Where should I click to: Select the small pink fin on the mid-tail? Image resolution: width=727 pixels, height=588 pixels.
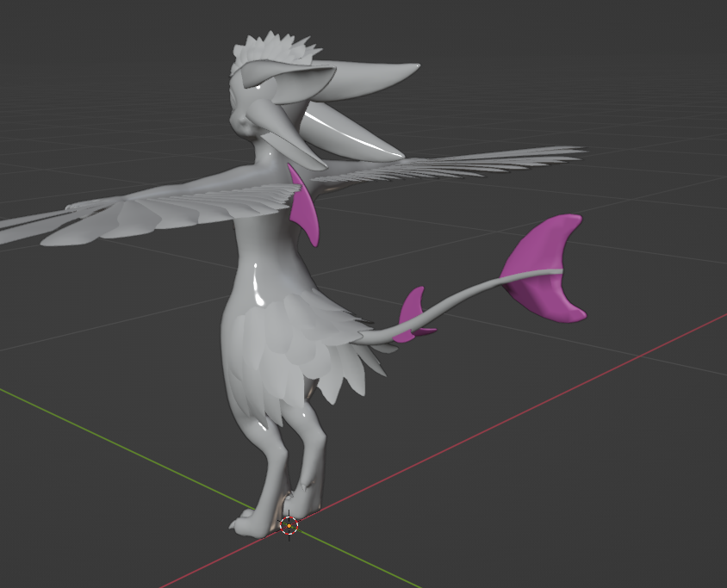(x=414, y=315)
